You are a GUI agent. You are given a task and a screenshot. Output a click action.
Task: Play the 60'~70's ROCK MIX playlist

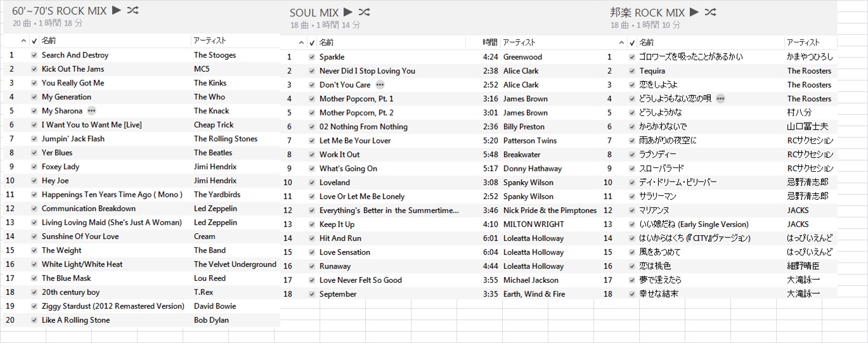click(x=116, y=10)
